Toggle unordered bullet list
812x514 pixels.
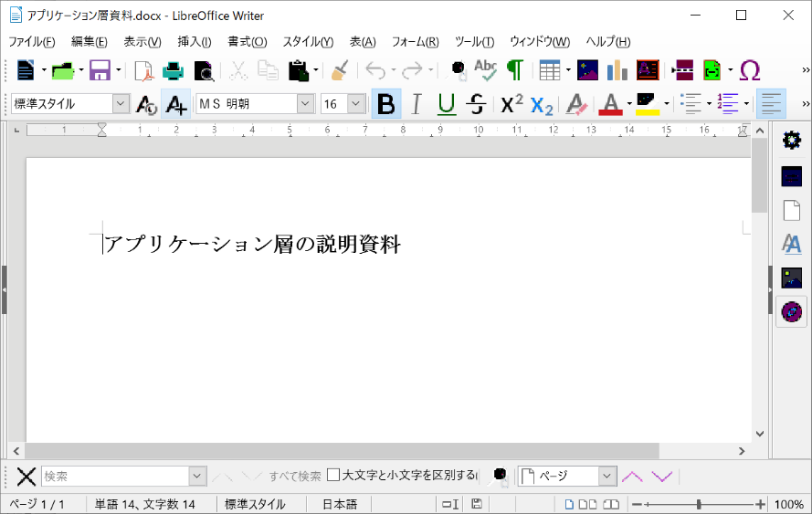[x=691, y=105]
